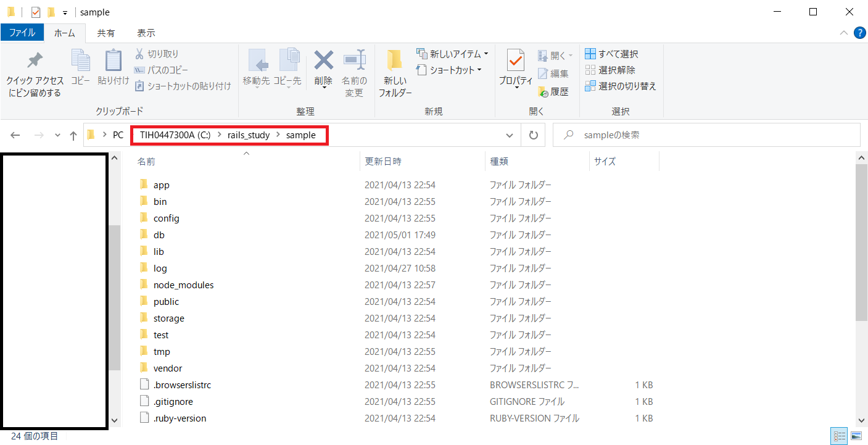868x445 pixels.
Task: Click rails_study in address breadcrumb
Action: 249,135
